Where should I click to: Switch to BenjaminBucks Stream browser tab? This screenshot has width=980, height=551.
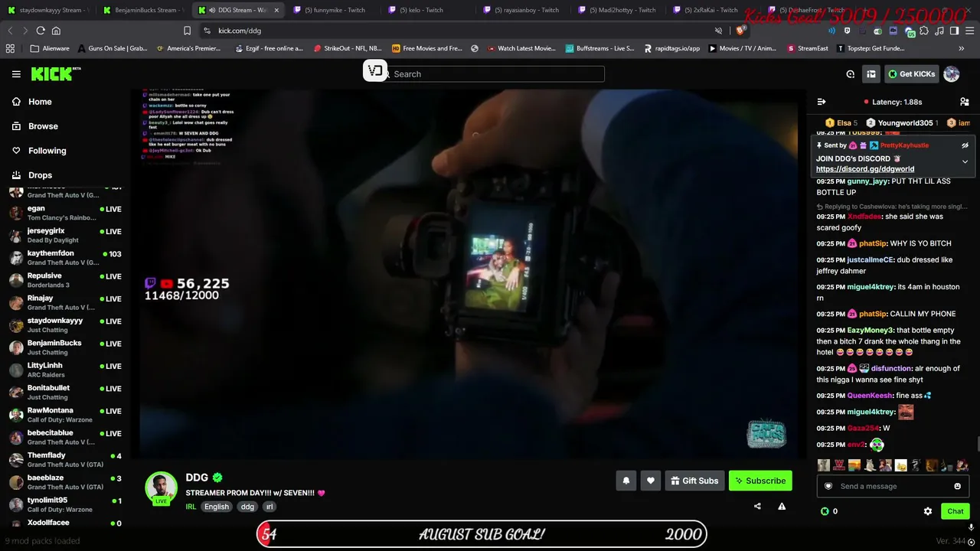coord(143,10)
